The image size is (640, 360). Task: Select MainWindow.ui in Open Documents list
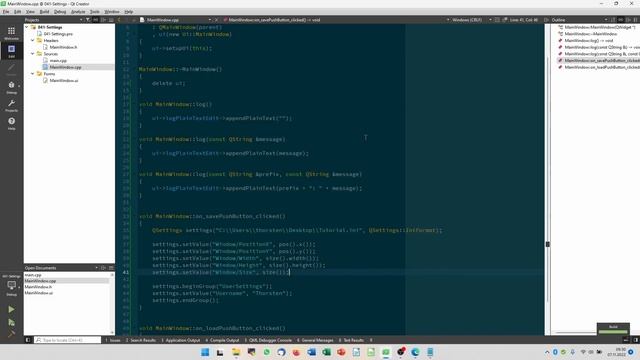click(38, 293)
